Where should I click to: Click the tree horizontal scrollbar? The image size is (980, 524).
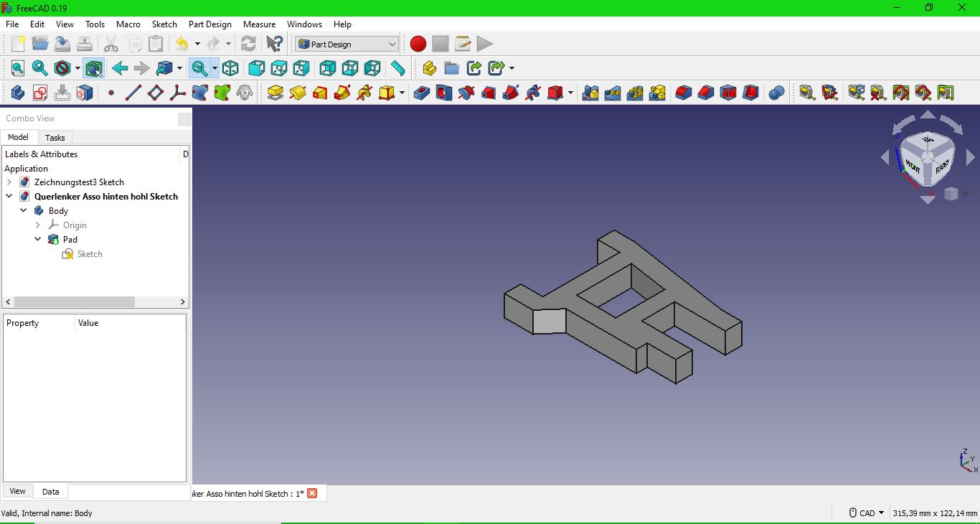74,302
